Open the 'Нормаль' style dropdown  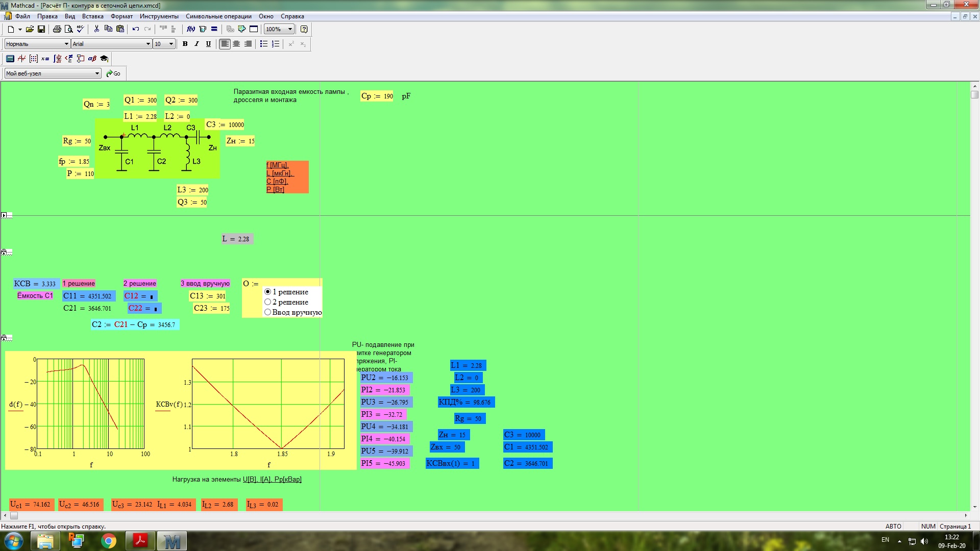pos(66,44)
